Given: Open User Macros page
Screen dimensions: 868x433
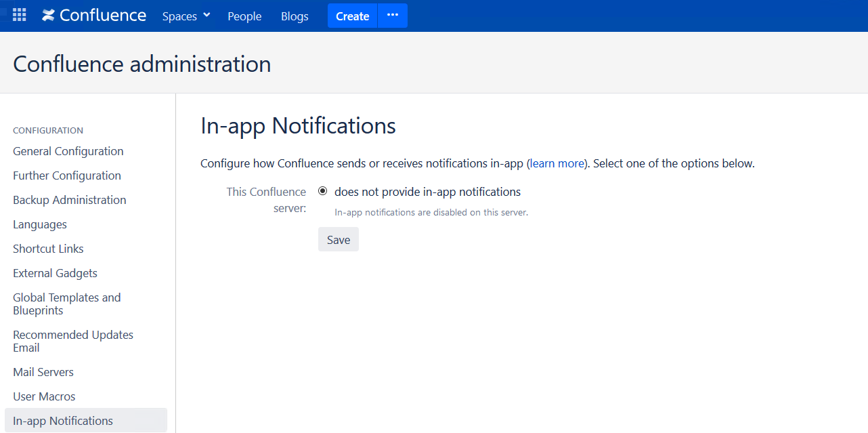Looking at the screenshot, I should 44,396.
